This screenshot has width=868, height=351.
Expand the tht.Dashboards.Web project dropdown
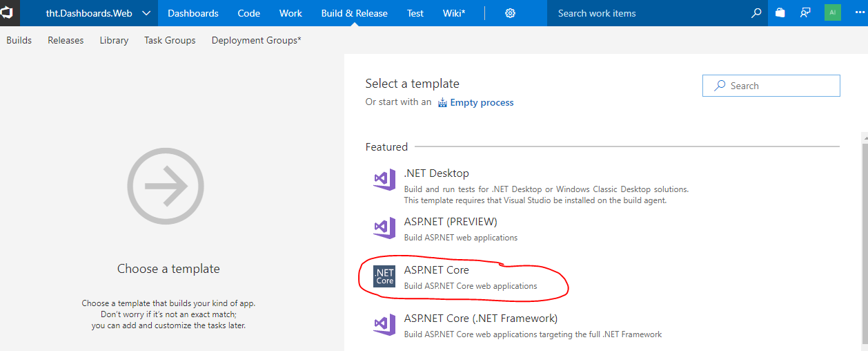[x=146, y=13]
